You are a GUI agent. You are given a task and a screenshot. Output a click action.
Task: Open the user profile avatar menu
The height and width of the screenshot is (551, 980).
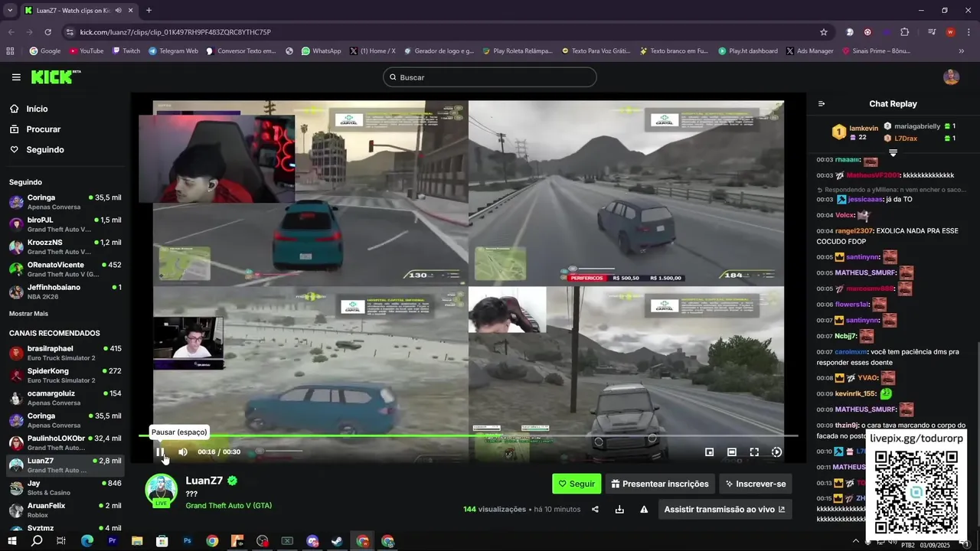point(951,77)
